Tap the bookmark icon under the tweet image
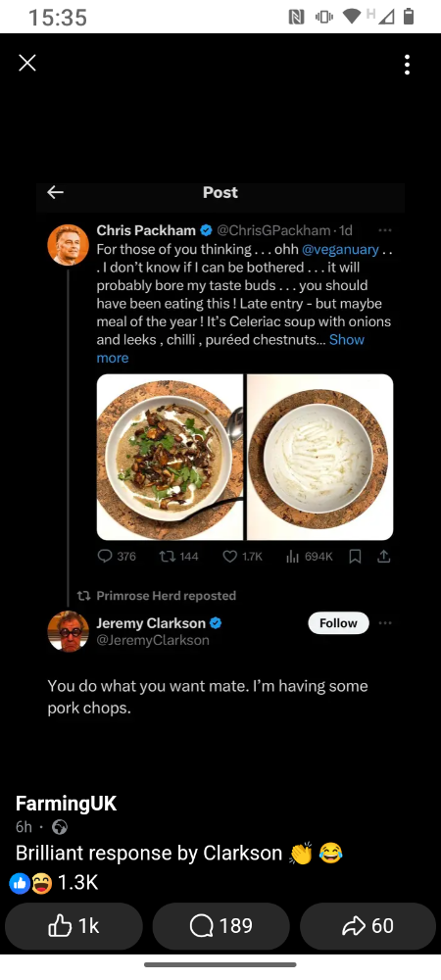441x980 pixels. tap(355, 556)
